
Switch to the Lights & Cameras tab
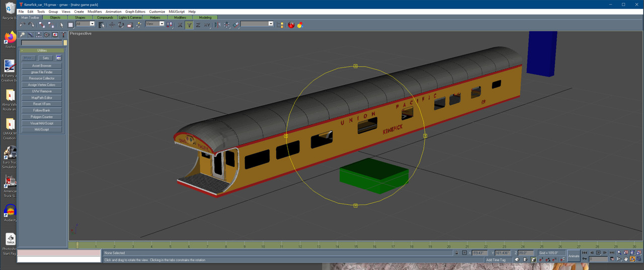coord(130,18)
